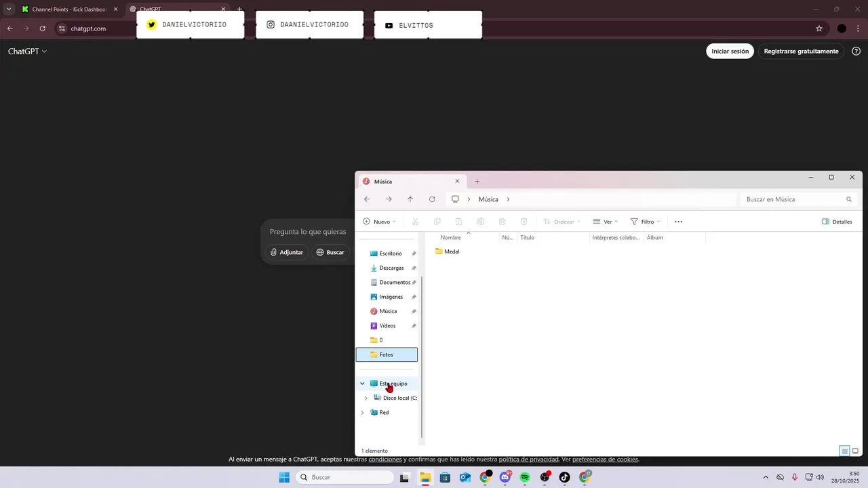This screenshot has width=868, height=488.
Task: Refresh the Música folder view
Action: click(432, 199)
